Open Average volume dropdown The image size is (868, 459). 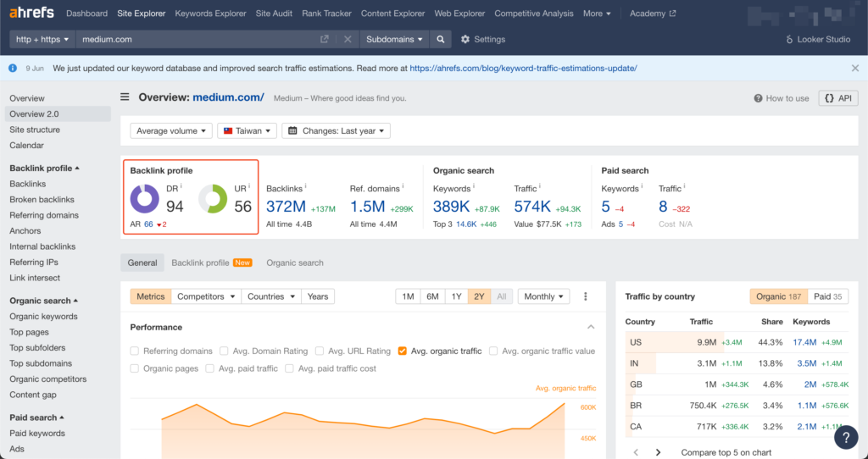click(171, 130)
